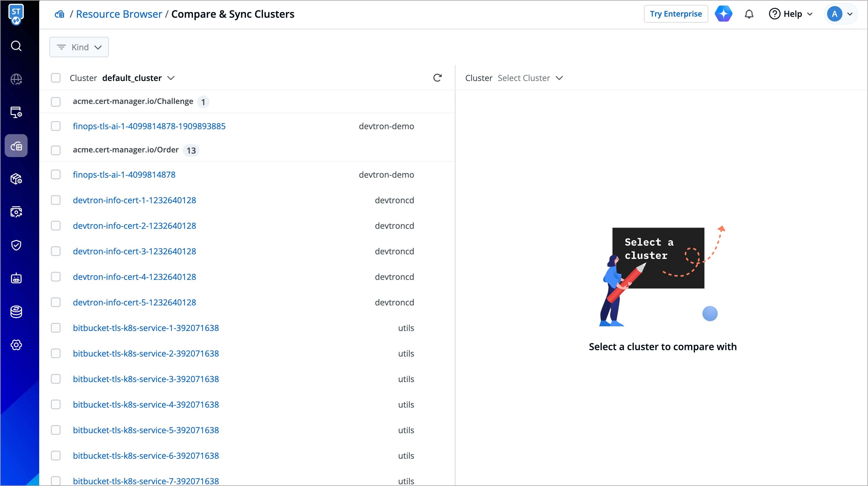Click the Try Enterprise button

pos(676,14)
